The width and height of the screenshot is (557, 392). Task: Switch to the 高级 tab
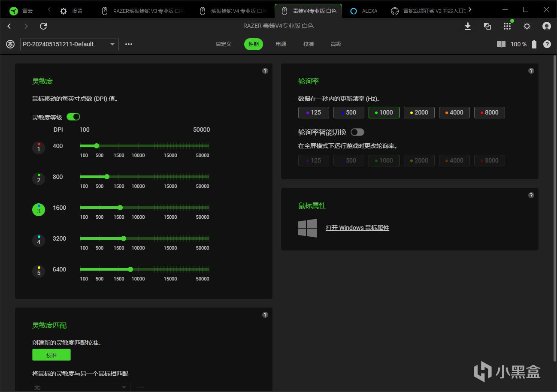(x=336, y=44)
